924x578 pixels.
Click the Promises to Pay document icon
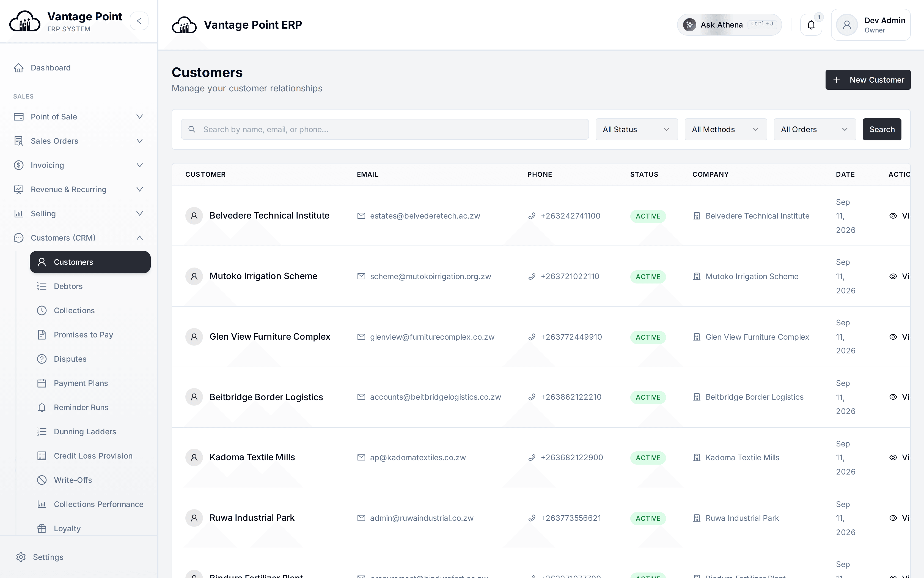[42, 335]
